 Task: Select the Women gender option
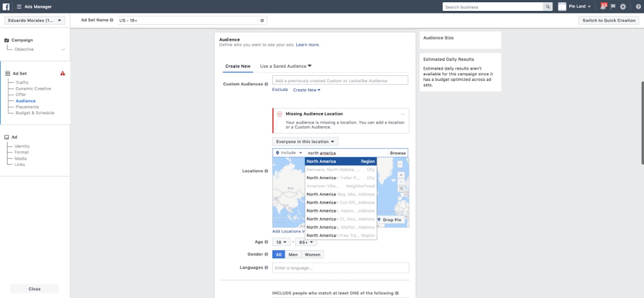pyautogui.click(x=312, y=255)
